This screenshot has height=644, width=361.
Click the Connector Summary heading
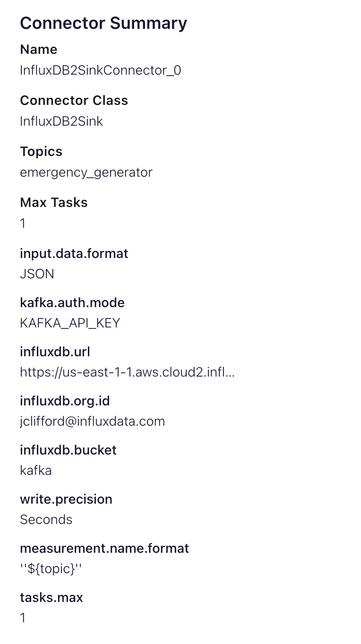(103, 23)
